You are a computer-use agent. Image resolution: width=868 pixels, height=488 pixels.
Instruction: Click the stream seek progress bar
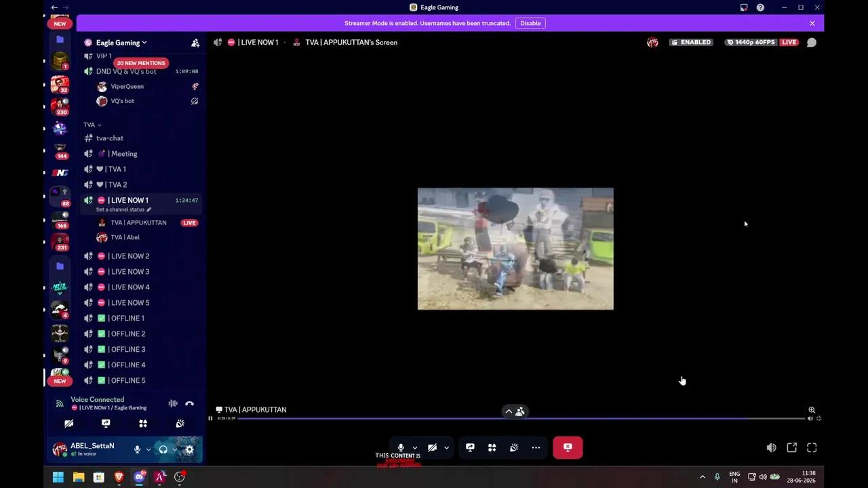pyautogui.click(x=521, y=418)
